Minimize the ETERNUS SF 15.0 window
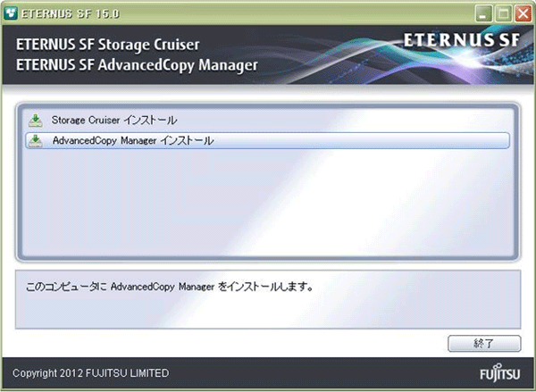The height and width of the screenshot is (392, 536). tap(483, 14)
